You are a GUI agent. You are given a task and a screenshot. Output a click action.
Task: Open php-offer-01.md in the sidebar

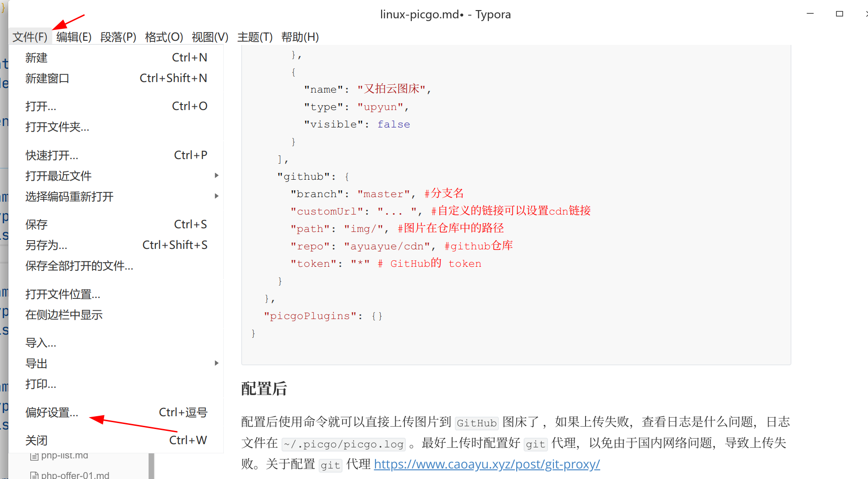point(75,475)
